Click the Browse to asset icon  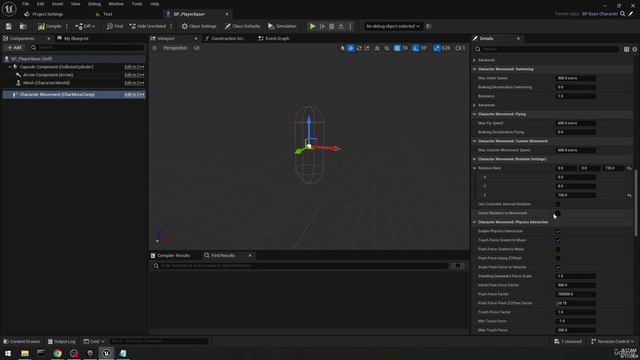[23, 26]
